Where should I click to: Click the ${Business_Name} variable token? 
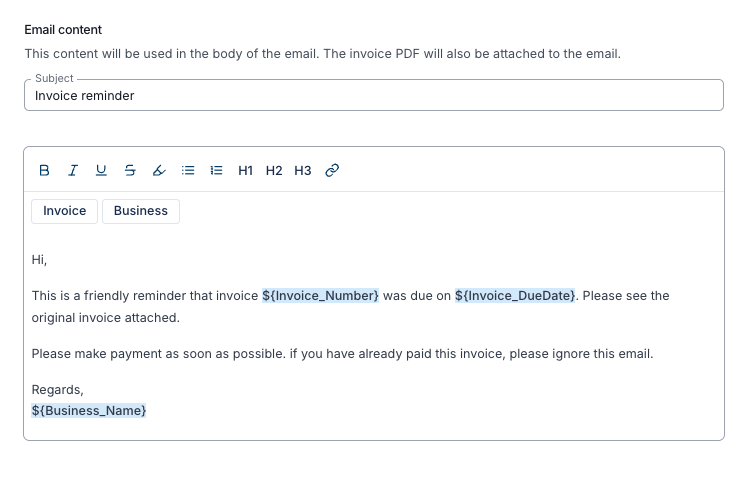[x=89, y=410]
